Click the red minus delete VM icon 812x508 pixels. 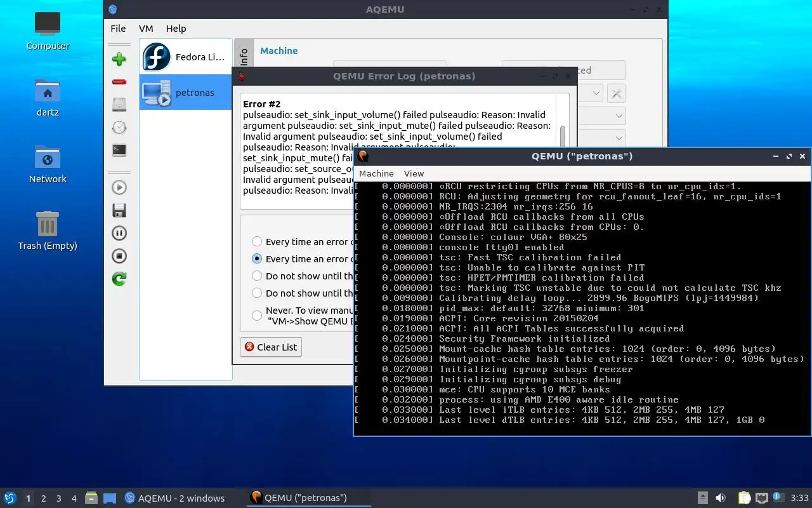(119, 82)
